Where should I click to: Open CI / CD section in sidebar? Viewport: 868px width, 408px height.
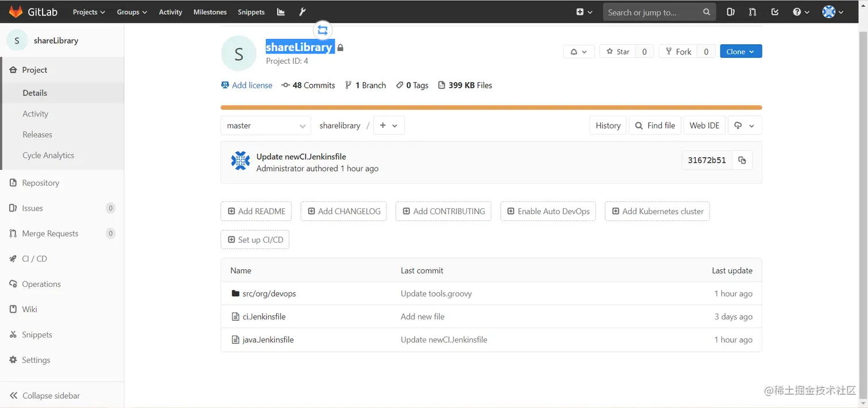tap(62, 259)
